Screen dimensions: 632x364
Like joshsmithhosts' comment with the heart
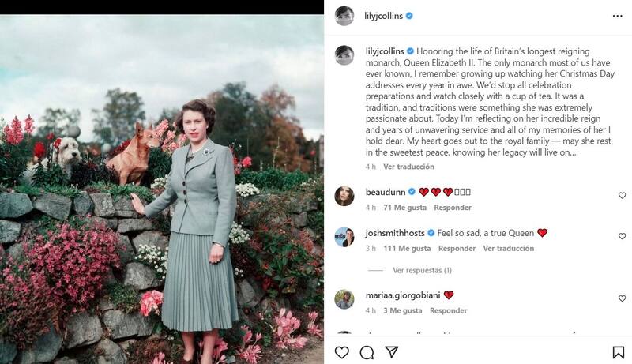(x=622, y=236)
